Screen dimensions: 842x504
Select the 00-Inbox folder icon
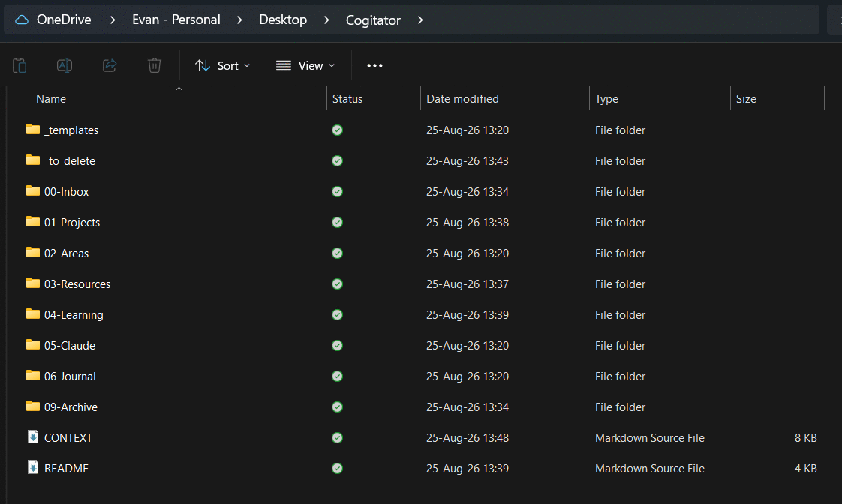coord(33,190)
